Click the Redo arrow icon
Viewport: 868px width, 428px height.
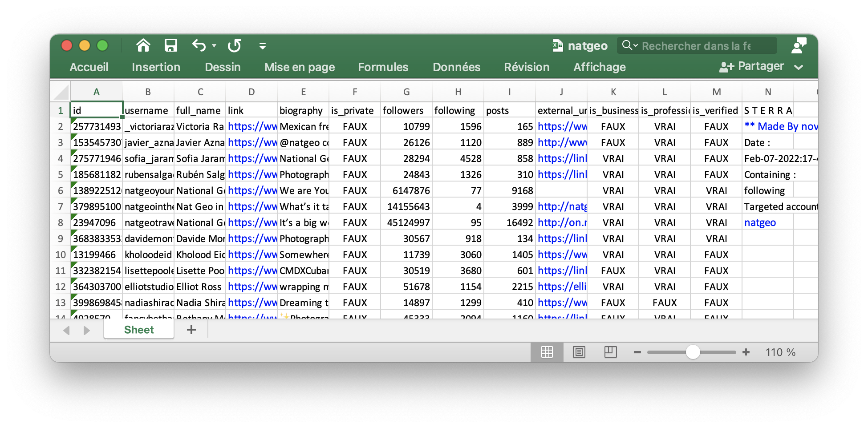[234, 45]
